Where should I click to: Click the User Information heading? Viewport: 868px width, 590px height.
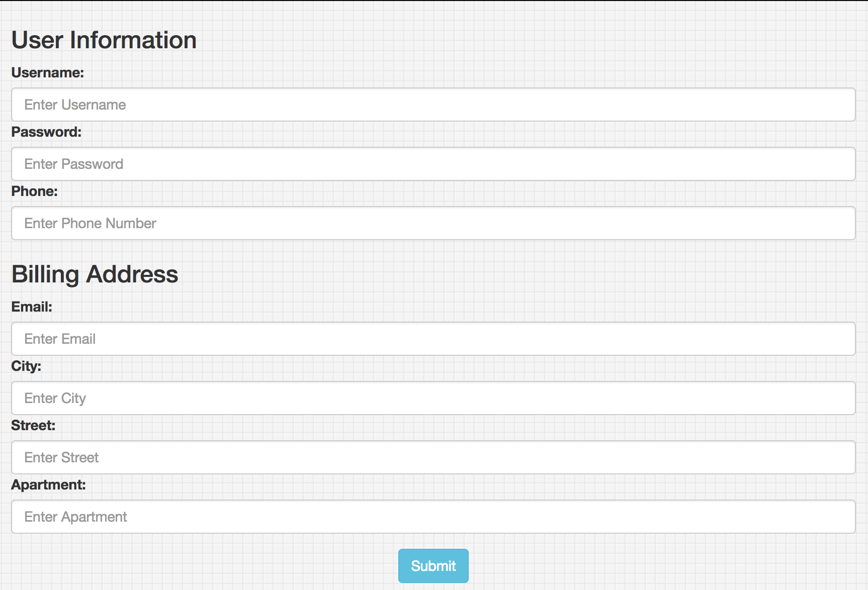point(104,40)
